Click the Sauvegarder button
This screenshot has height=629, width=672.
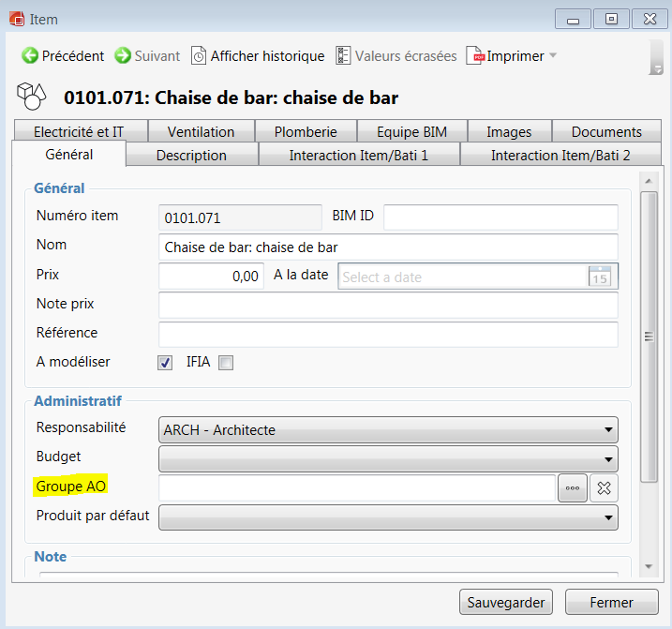click(506, 603)
